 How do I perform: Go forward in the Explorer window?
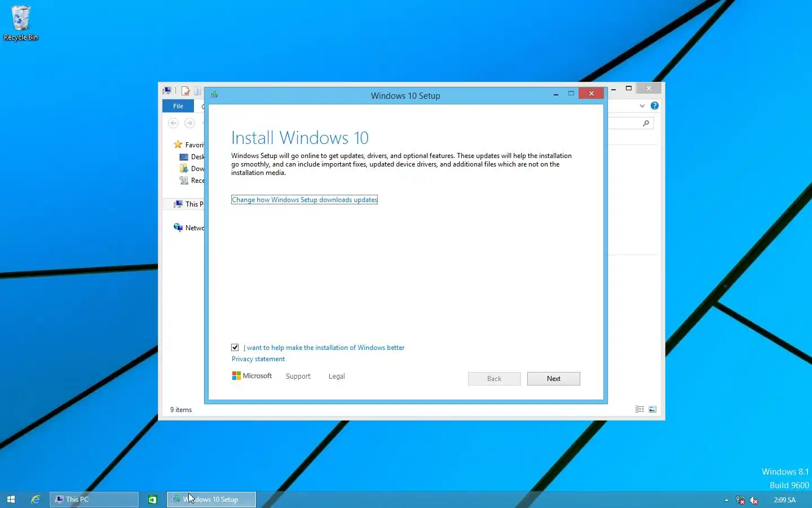click(189, 123)
